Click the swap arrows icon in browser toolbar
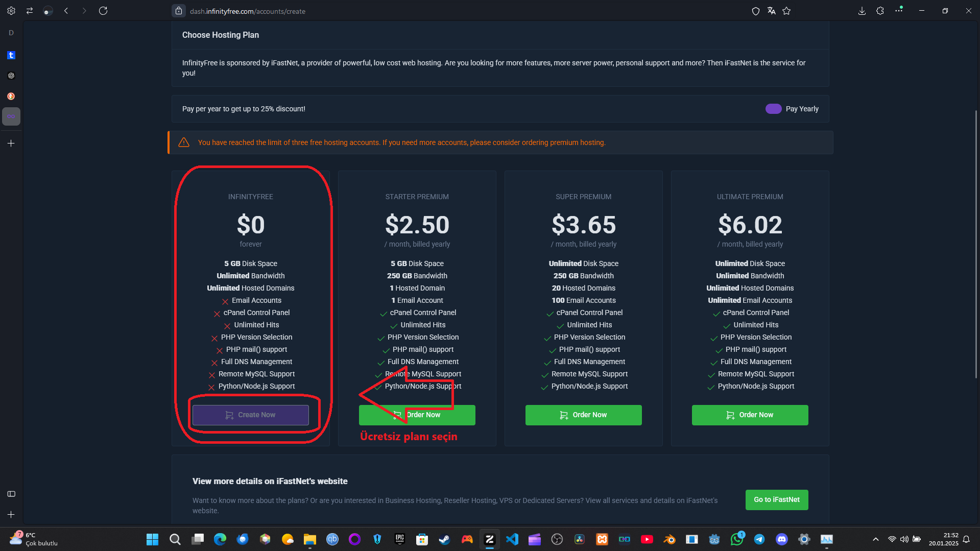 pos(30,11)
